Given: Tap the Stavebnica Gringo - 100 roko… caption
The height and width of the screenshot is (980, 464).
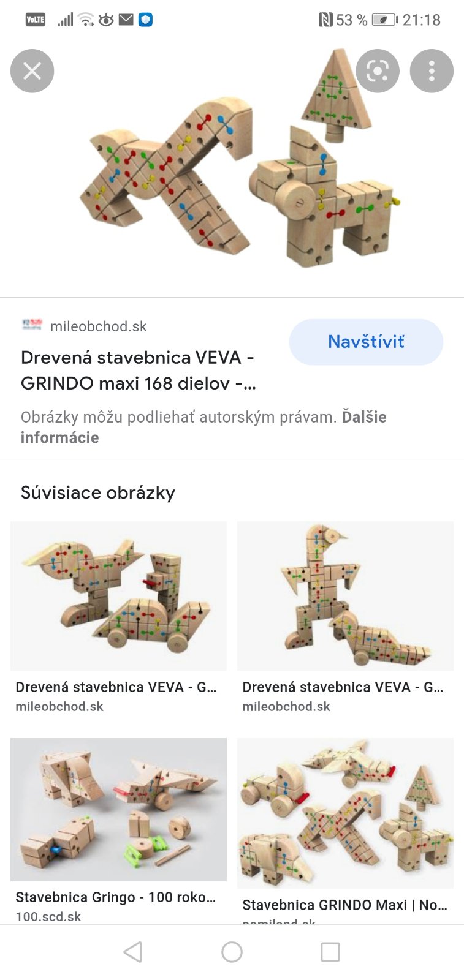Looking at the screenshot, I should tap(116, 897).
